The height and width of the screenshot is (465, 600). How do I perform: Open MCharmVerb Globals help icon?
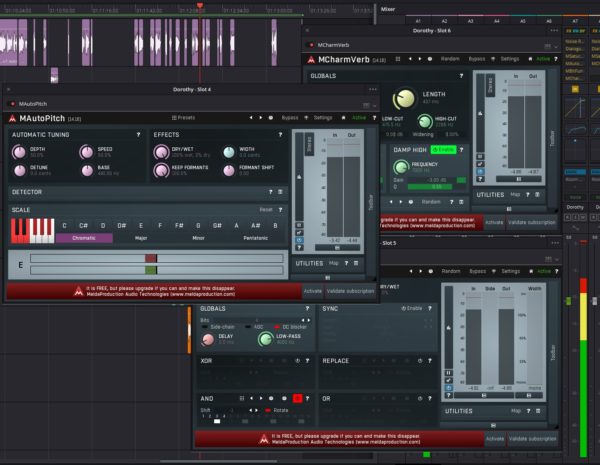pos(461,76)
